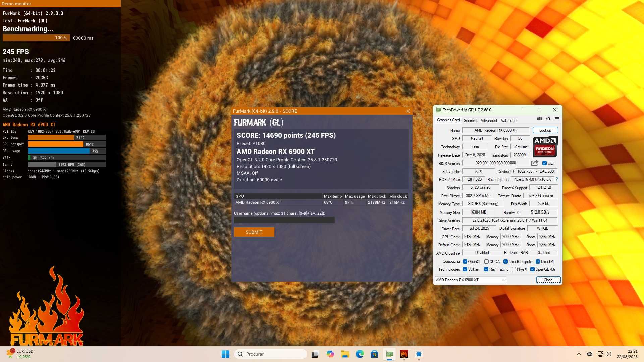Click GPU-Z title bar app icon
Image resolution: width=644 pixels, height=362 pixels.
(438, 110)
